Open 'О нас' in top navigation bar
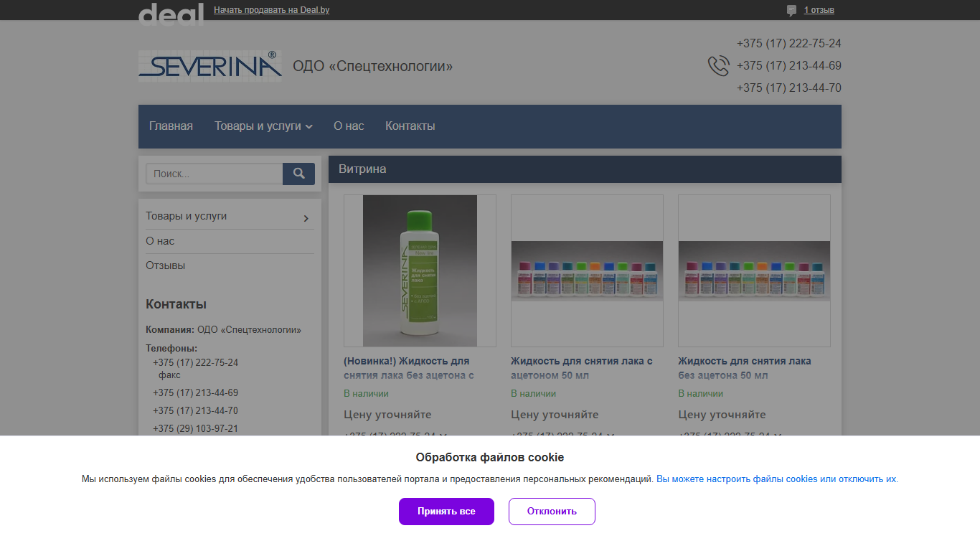Image resolution: width=980 pixels, height=551 pixels. pyautogui.click(x=349, y=126)
